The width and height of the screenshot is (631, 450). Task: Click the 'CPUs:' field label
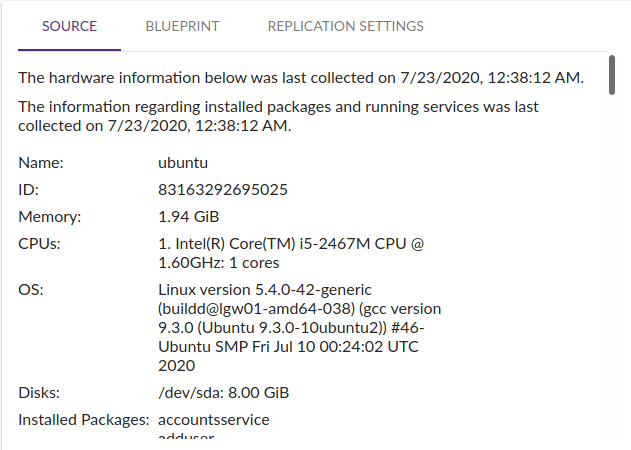(x=39, y=245)
